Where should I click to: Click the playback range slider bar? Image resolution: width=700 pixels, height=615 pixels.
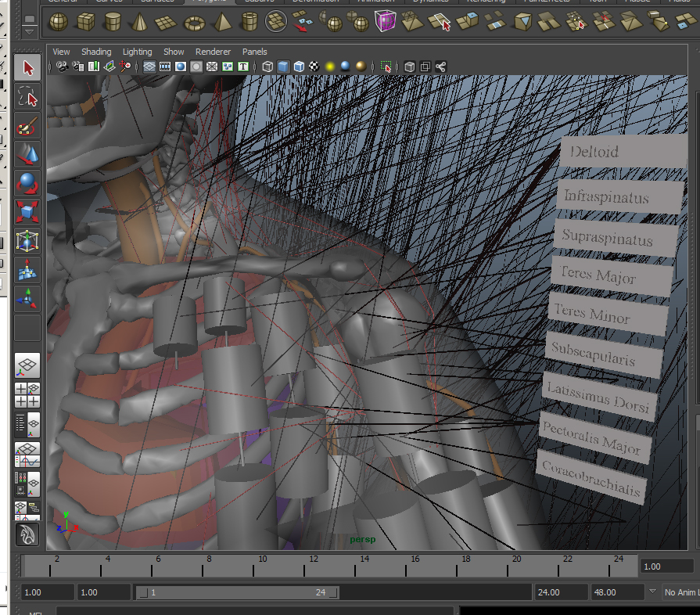click(238, 592)
